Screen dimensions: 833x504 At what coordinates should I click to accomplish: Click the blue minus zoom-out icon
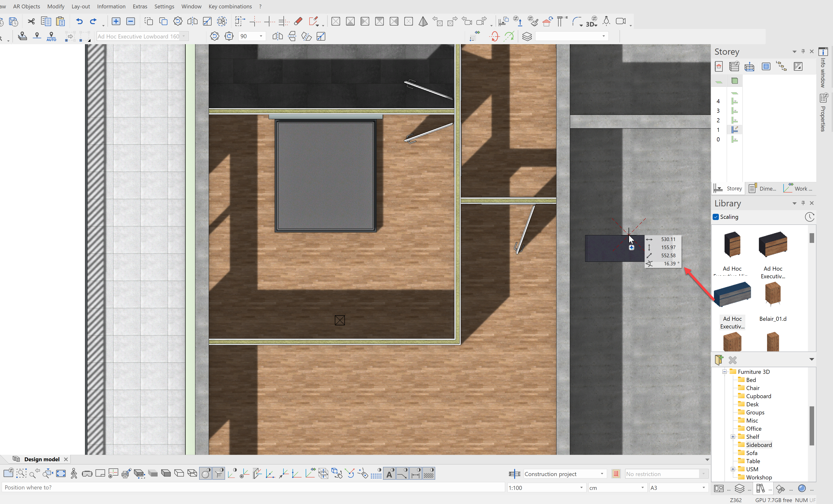pyautogui.click(x=130, y=21)
